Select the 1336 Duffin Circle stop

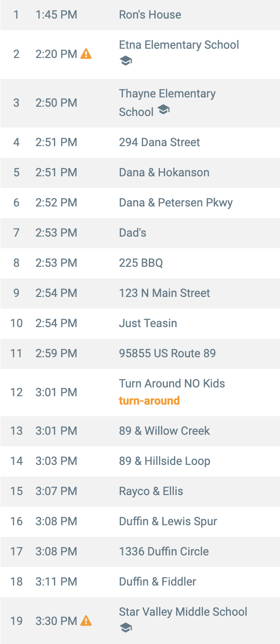(x=140, y=552)
